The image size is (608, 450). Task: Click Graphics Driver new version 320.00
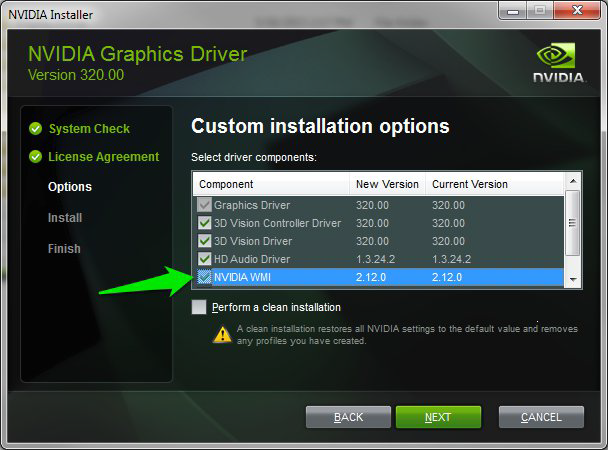372,205
